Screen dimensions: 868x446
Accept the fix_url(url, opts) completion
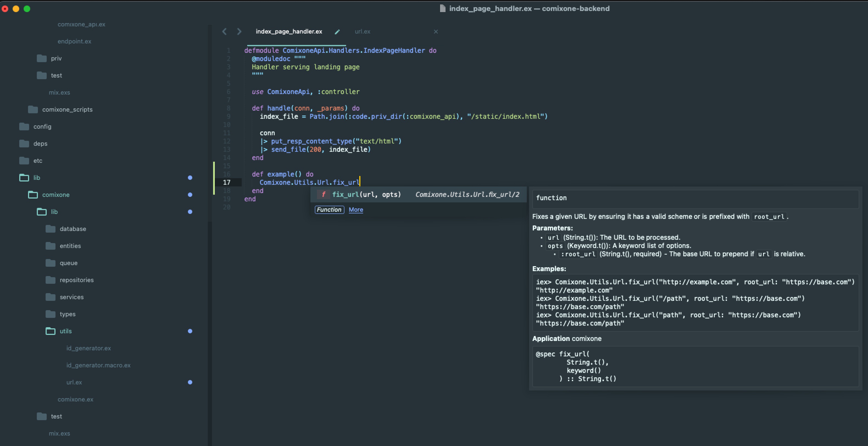click(x=419, y=195)
